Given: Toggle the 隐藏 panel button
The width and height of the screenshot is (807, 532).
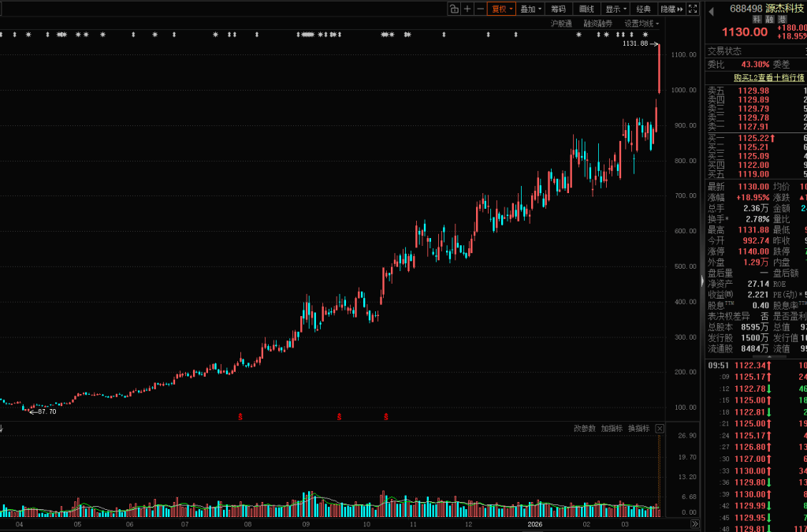Looking at the screenshot, I should tap(671, 9).
